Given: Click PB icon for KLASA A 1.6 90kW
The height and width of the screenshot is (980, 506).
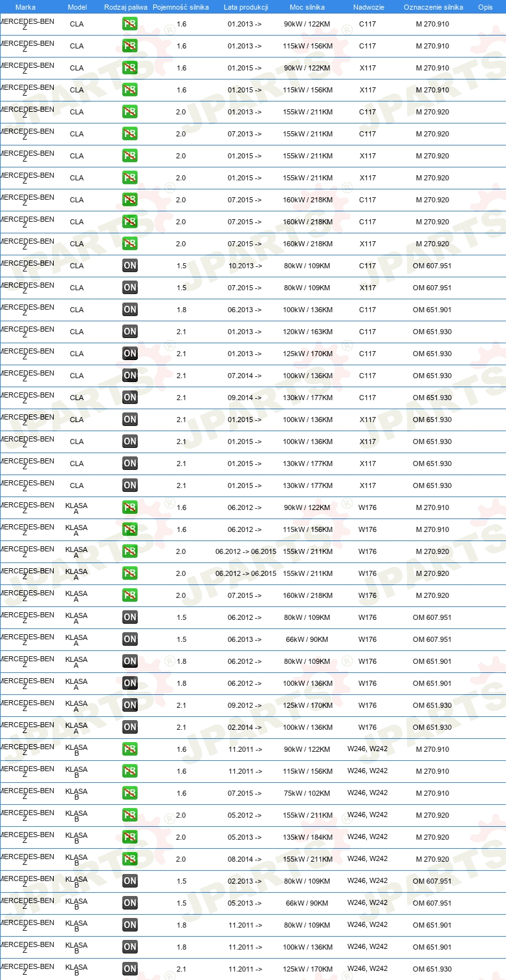Looking at the screenshot, I should point(130,507).
